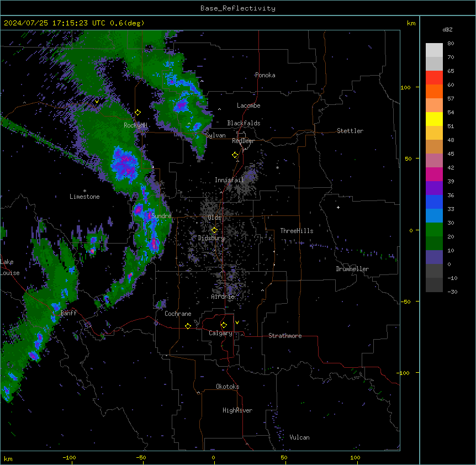Image resolution: width=476 pixels, height=465 pixels.
Task: Click the Banff label
Action: (68, 313)
